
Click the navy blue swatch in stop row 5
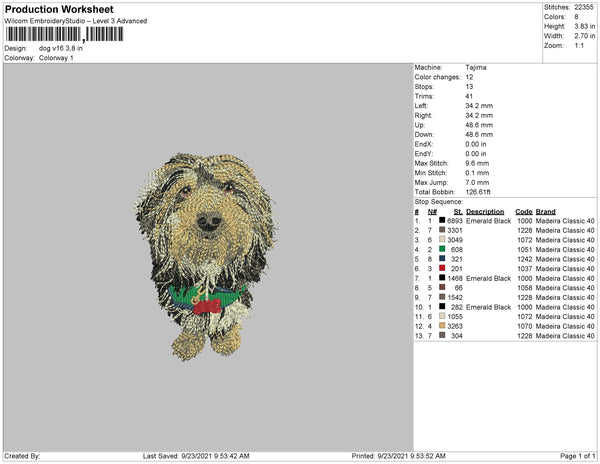click(x=442, y=259)
